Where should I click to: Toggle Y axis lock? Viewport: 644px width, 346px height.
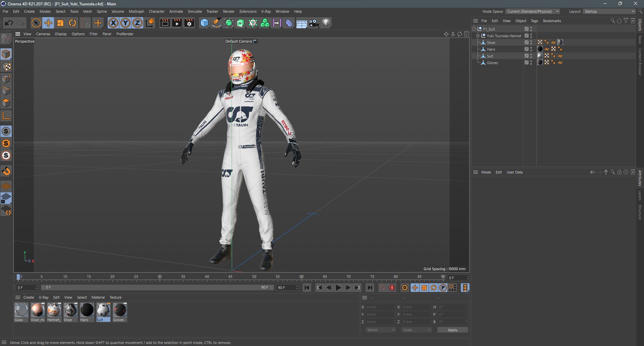125,23
